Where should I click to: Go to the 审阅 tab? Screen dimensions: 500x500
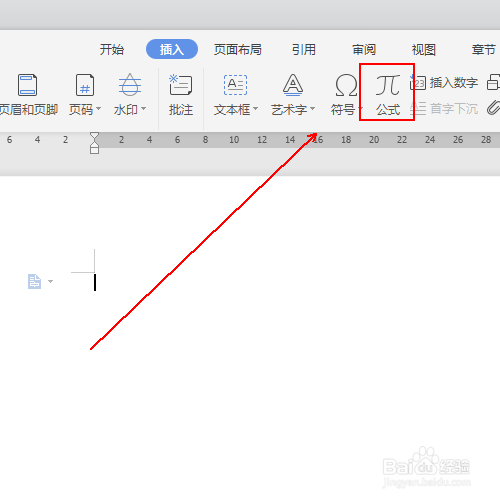(364, 50)
